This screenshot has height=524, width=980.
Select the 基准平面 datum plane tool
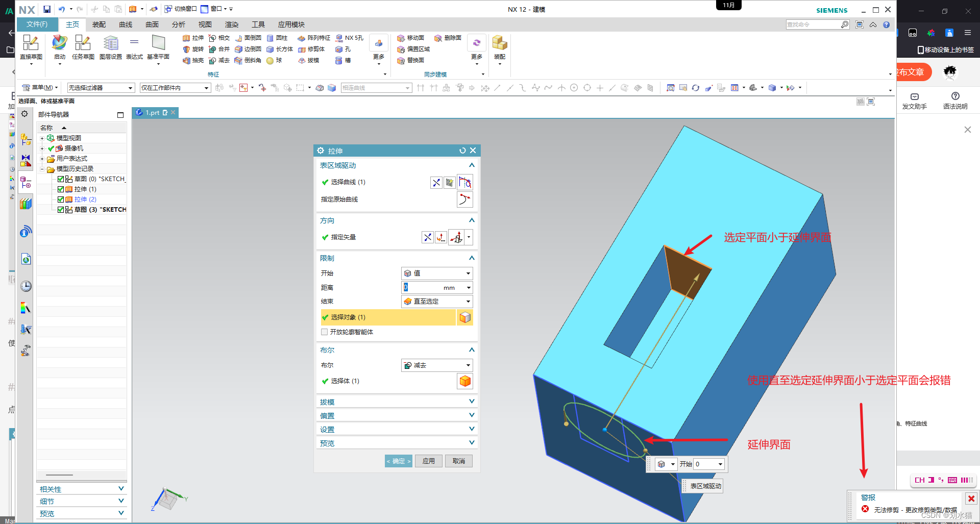tap(158, 47)
